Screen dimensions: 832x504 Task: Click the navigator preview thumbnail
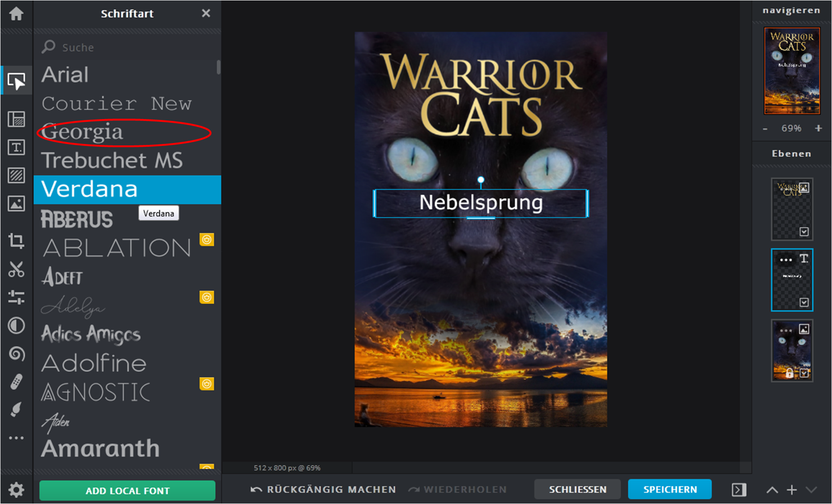[792, 71]
